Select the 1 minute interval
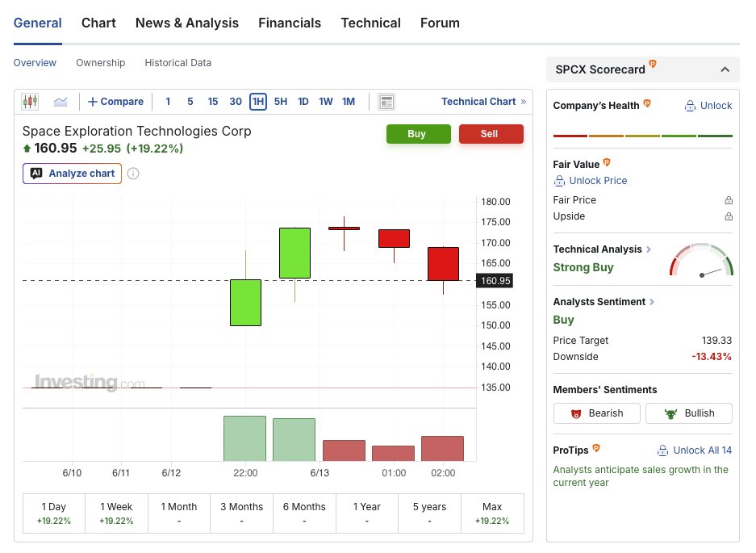Screen dimensions: 756x553 point(168,102)
